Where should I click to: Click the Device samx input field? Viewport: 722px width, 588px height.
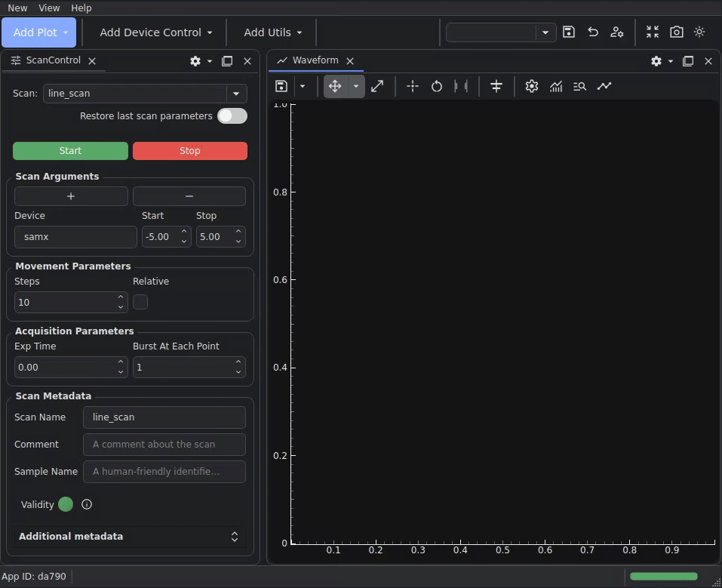point(75,237)
